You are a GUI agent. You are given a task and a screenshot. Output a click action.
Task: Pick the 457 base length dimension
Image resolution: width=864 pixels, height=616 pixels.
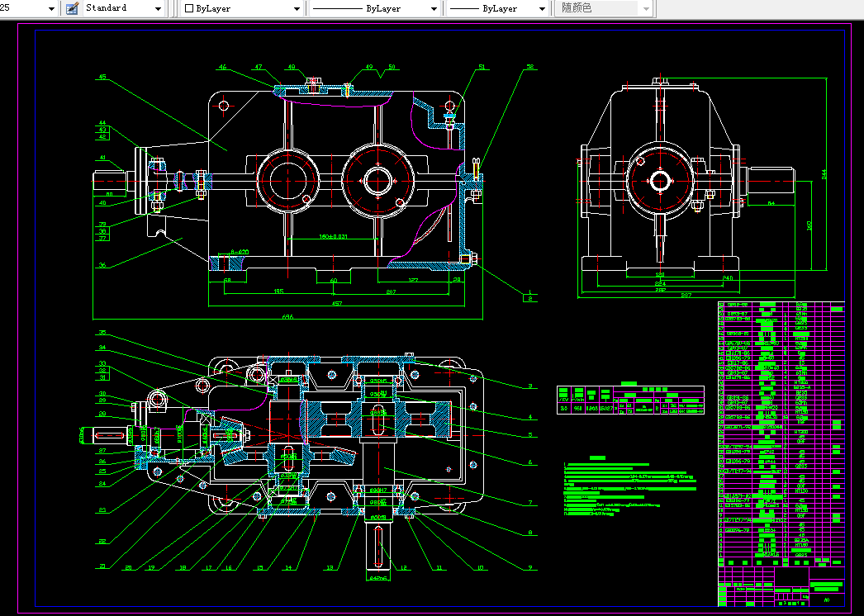coord(337,303)
